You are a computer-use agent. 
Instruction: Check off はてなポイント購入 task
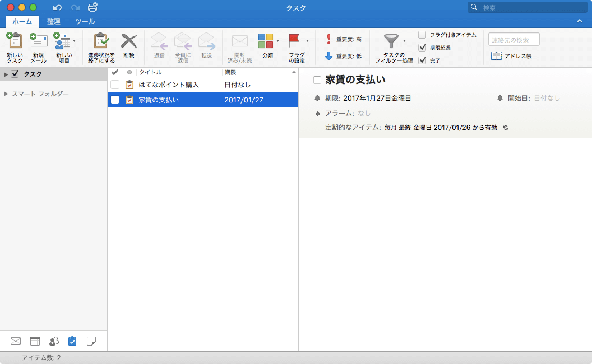(115, 85)
